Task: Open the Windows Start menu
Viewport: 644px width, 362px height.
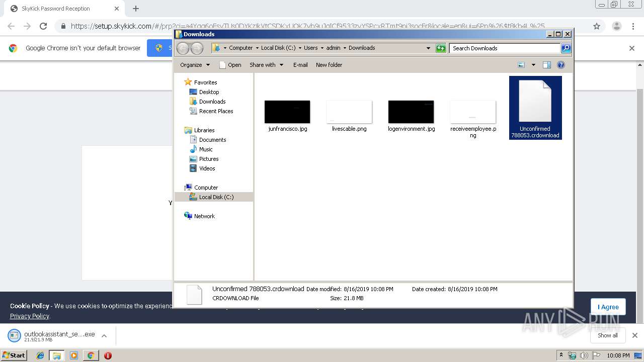Action: pos(14,355)
